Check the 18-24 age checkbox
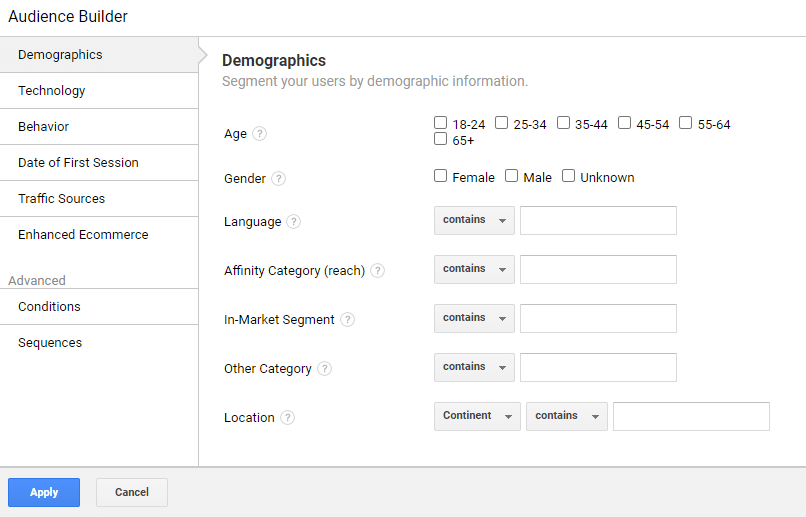 (x=441, y=123)
